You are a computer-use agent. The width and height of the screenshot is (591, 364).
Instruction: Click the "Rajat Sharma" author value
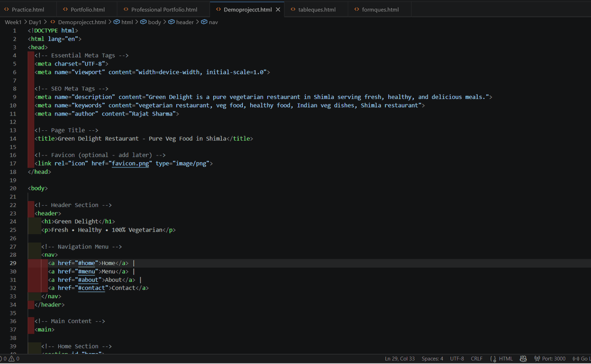(x=154, y=114)
